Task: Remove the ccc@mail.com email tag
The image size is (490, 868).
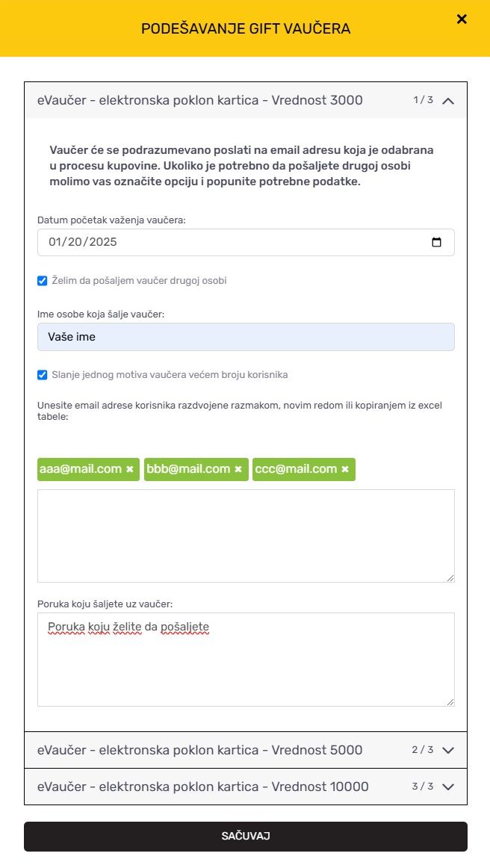Action: [x=345, y=469]
